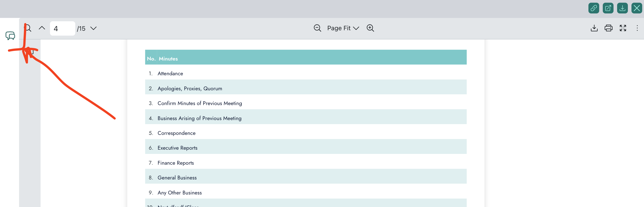Print the document using printer icon

[608, 28]
